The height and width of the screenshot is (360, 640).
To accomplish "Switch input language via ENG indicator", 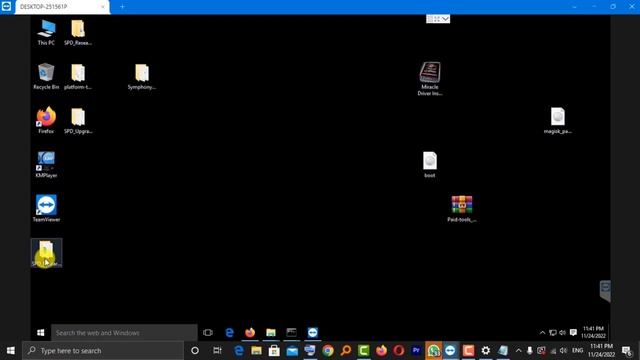I will (x=578, y=351).
